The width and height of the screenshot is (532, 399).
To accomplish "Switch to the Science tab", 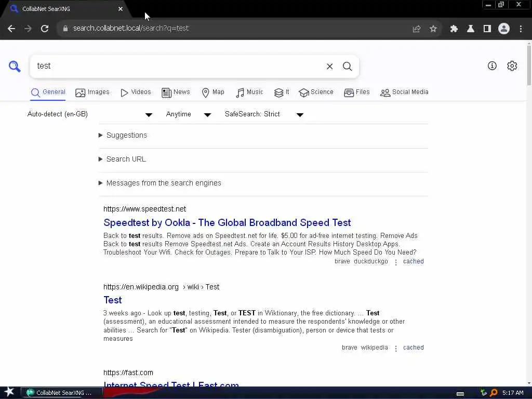I will click(x=316, y=92).
